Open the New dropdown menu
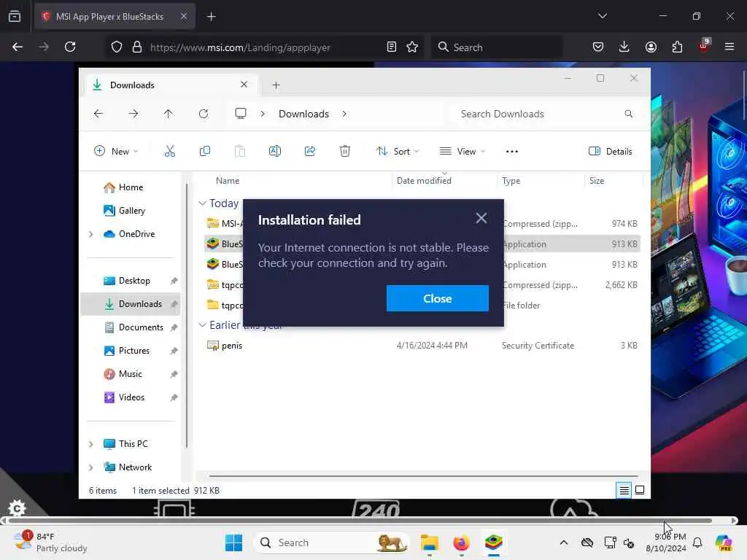Viewport: 747px width, 560px height. click(116, 152)
